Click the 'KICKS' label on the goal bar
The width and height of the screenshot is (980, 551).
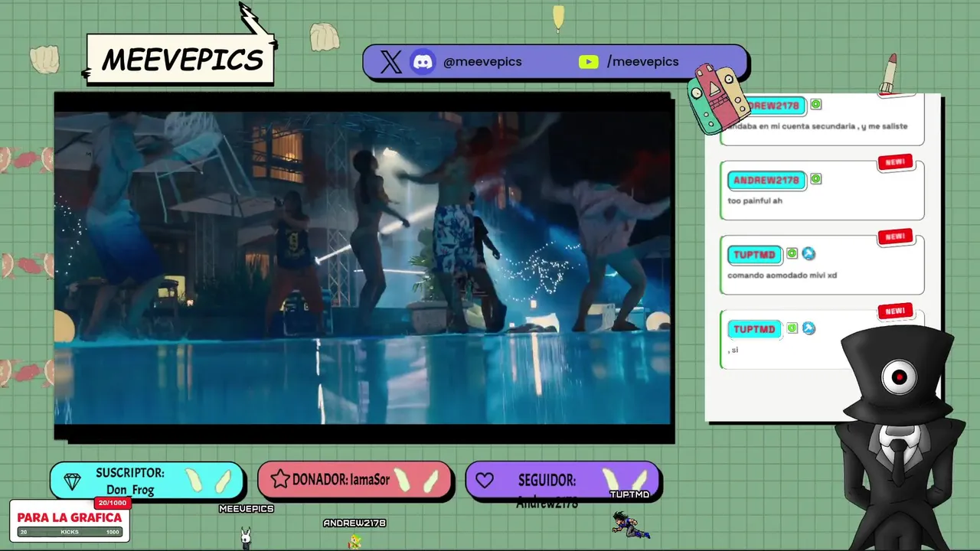(70, 532)
